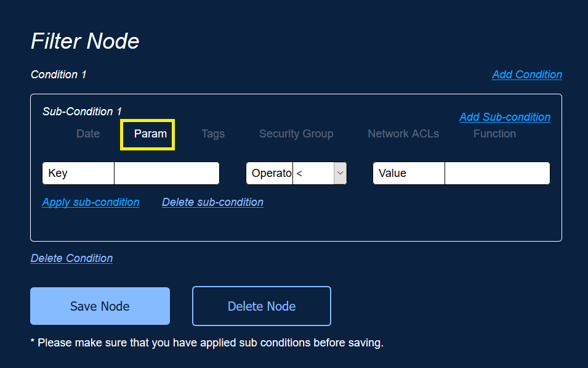Open the Operator dropdown
The image size is (588, 368).
(x=320, y=173)
